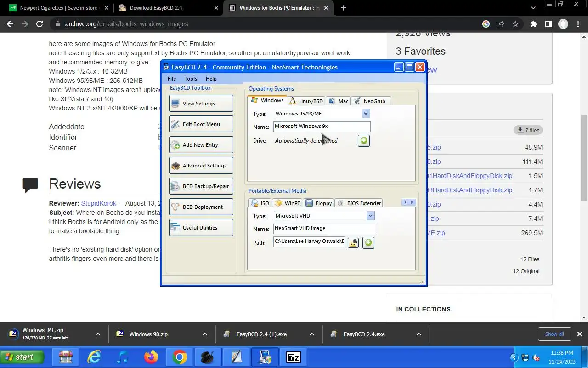Switch to the WinPE media tab

pos(288,203)
